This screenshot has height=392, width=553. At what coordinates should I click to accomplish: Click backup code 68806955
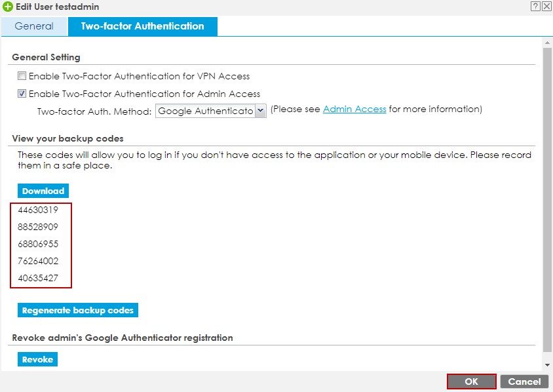38,244
